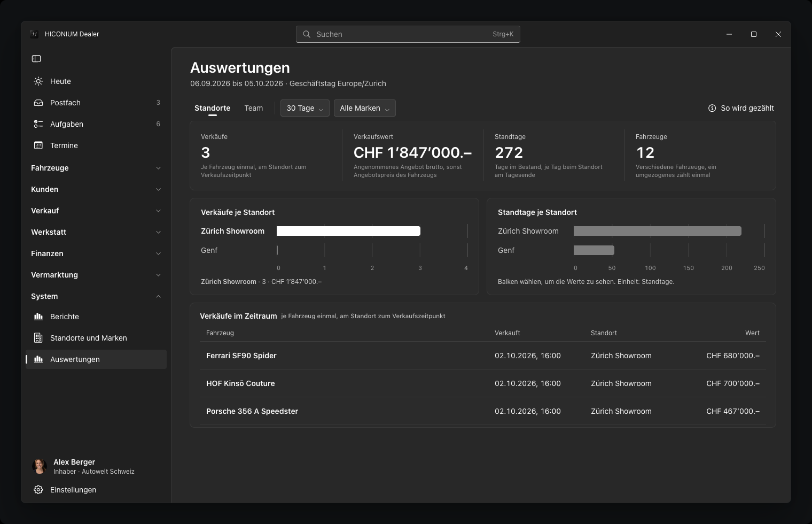Click the Auswertungen bar chart icon

38,359
